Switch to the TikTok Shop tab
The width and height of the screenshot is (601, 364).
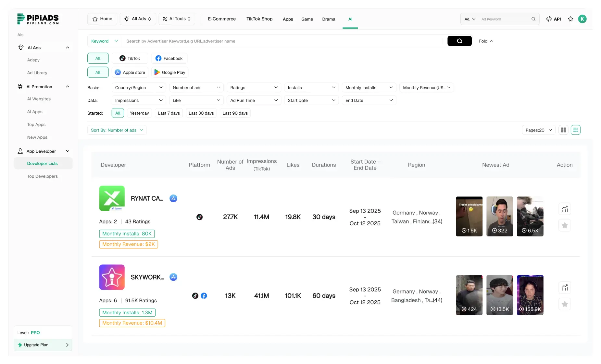pos(259,19)
